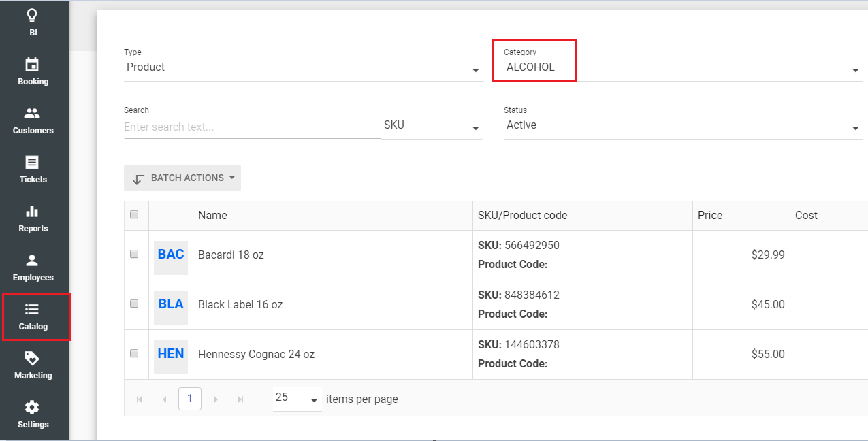Open the Marketing tag icon
The height and width of the screenshot is (441, 868).
[32, 359]
